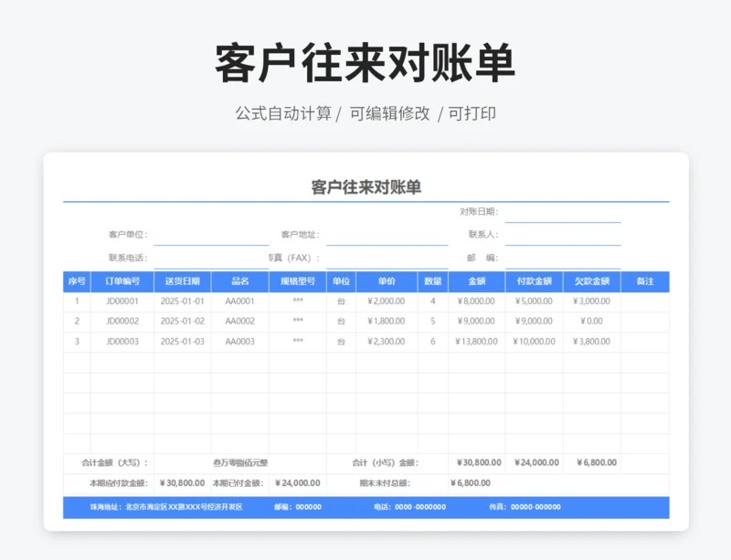The height and width of the screenshot is (560, 731).
Task: Click the sheet title 客户往来对账单 above blue line
Action: click(366, 187)
